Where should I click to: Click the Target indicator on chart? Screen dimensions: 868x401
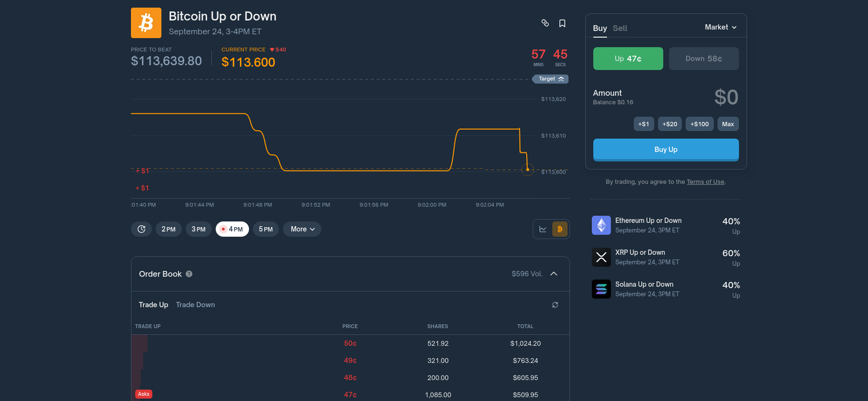(550, 79)
